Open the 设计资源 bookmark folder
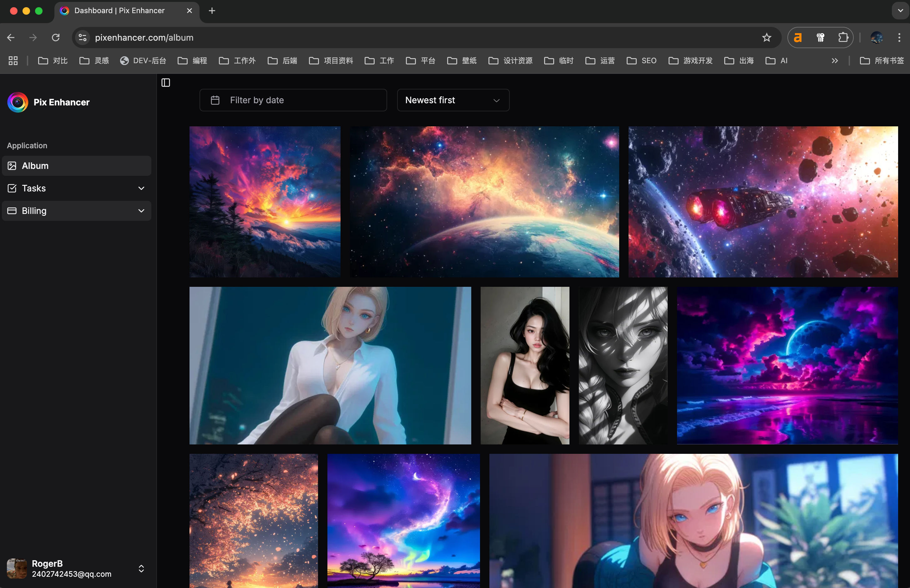The width and height of the screenshot is (910, 588). click(510, 61)
